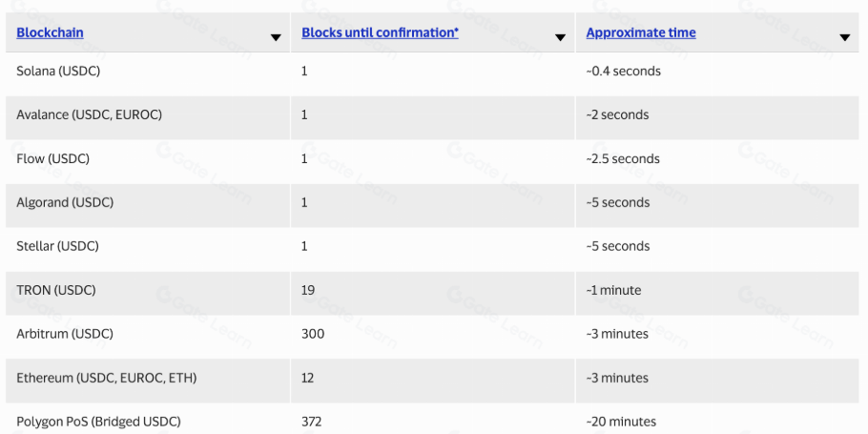Select the Avalance (USDC, EUROC) cell
868x434 pixels.
(x=89, y=114)
